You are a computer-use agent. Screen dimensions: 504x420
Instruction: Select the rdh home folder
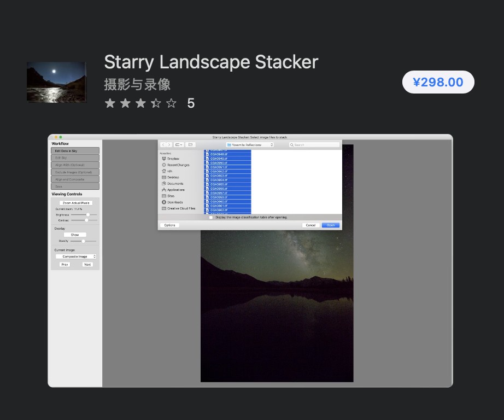pos(167,171)
